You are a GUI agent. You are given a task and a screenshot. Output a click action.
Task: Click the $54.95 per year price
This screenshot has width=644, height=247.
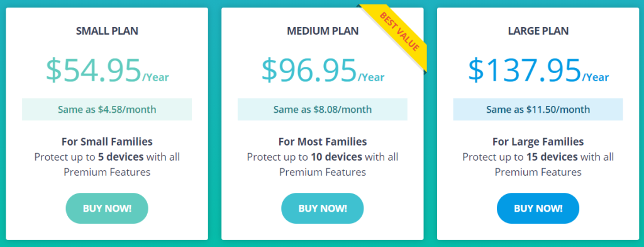pyautogui.click(x=107, y=70)
